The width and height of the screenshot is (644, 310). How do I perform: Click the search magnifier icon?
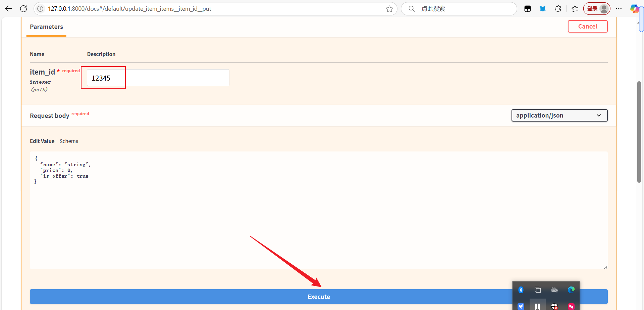tap(412, 9)
